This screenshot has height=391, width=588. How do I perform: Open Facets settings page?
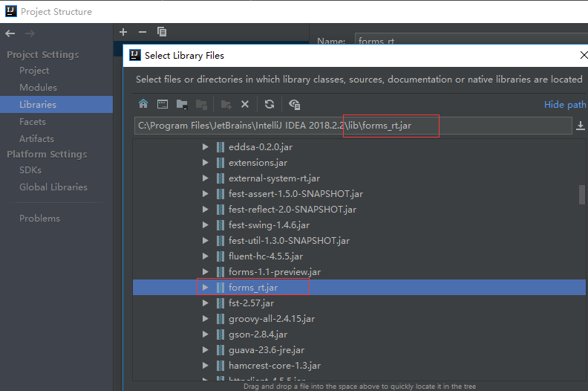[x=33, y=122]
